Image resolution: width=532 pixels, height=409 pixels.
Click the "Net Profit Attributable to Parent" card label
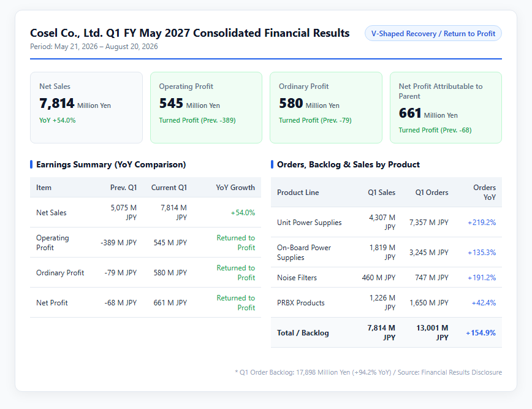click(x=441, y=91)
